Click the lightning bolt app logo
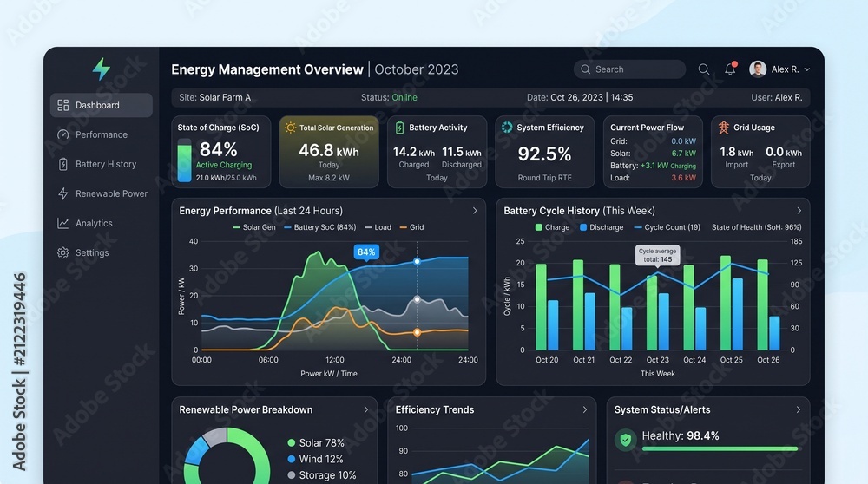Image resolution: width=868 pixels, height=484 pixels. [x=102, y=69]
